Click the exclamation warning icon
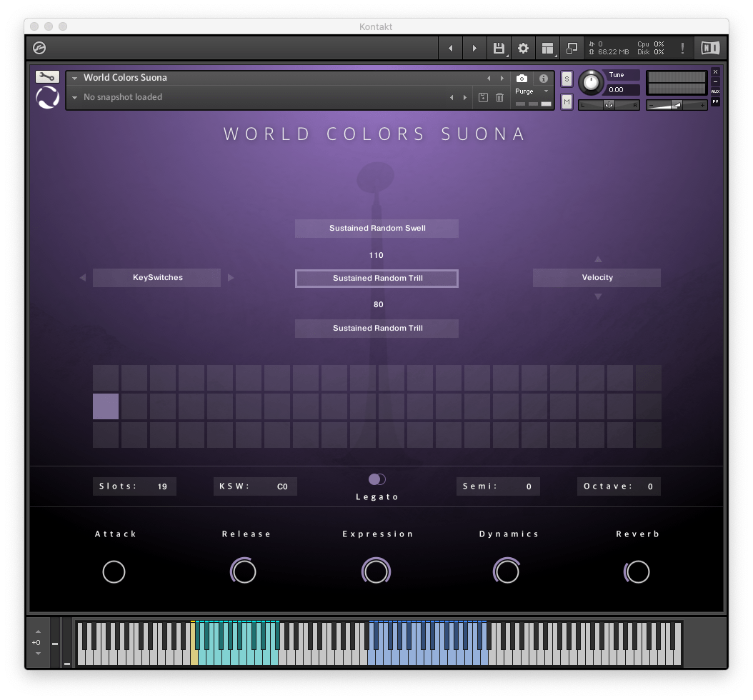Image resolution: width=753 pixels, height=700 pixels. (x=682, y=48)
